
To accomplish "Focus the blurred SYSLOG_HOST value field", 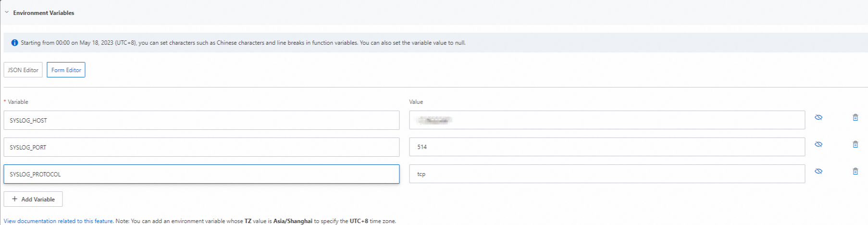I will (x=607, y=120).
